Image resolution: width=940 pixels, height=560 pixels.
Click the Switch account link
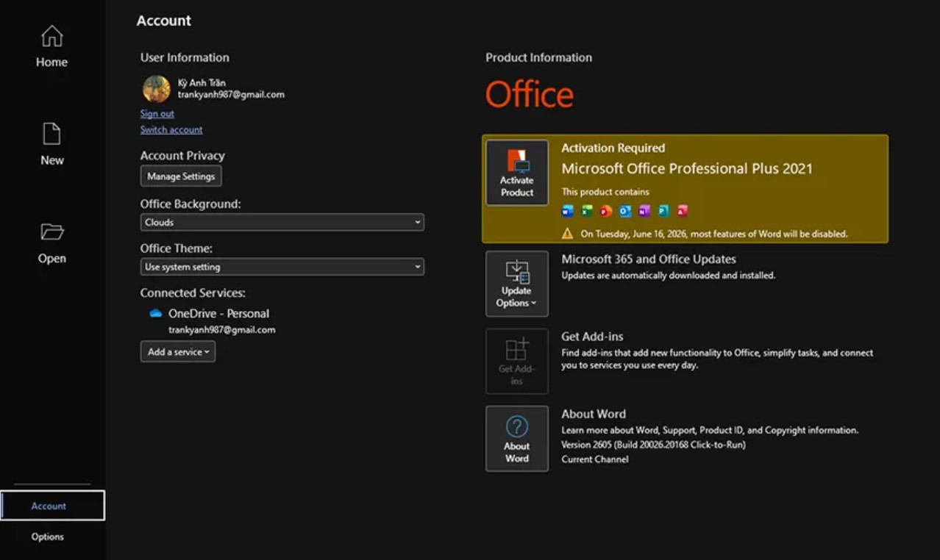click(171, 129)
